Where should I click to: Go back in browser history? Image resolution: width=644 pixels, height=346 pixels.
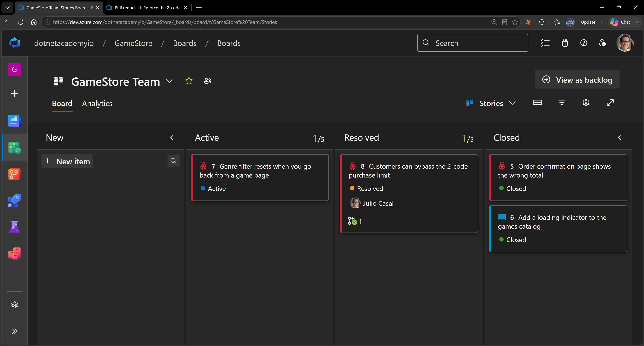pos(8,22)
